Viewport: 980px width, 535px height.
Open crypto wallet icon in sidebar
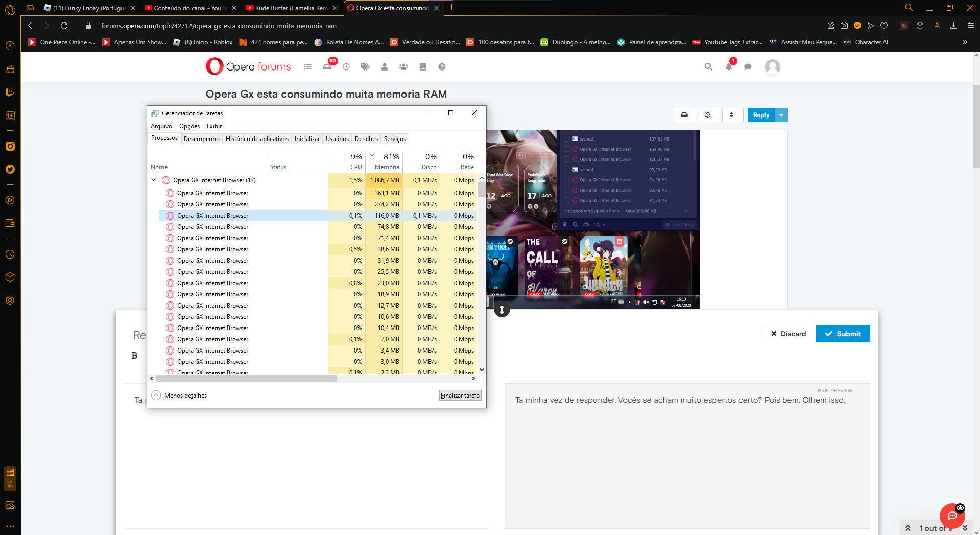(10, 223)
